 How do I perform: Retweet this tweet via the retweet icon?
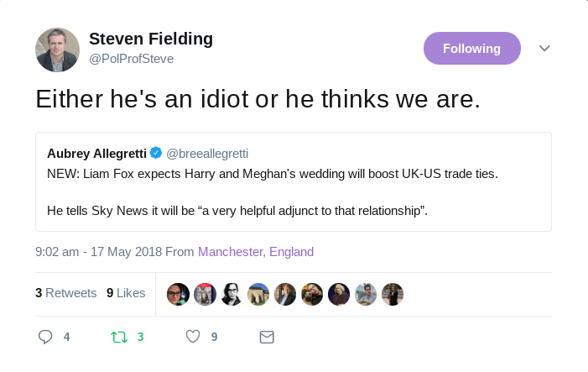click(x=119, y=337)
